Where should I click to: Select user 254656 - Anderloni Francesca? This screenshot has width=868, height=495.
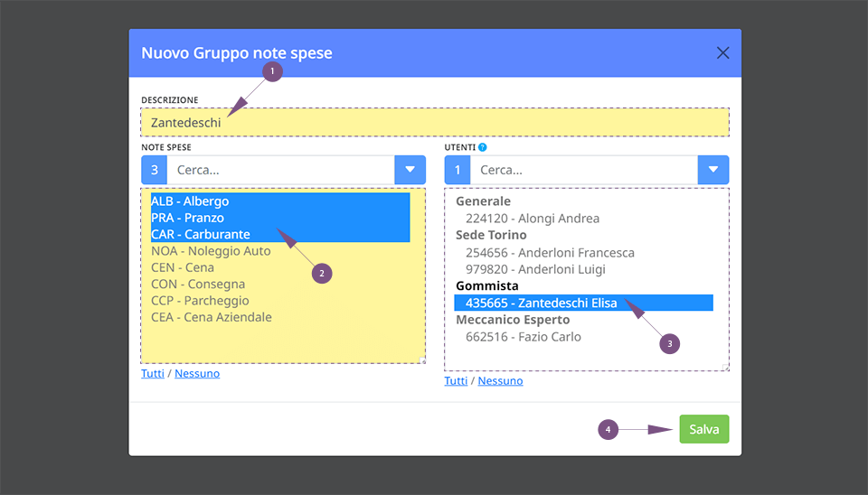point(583,253)
